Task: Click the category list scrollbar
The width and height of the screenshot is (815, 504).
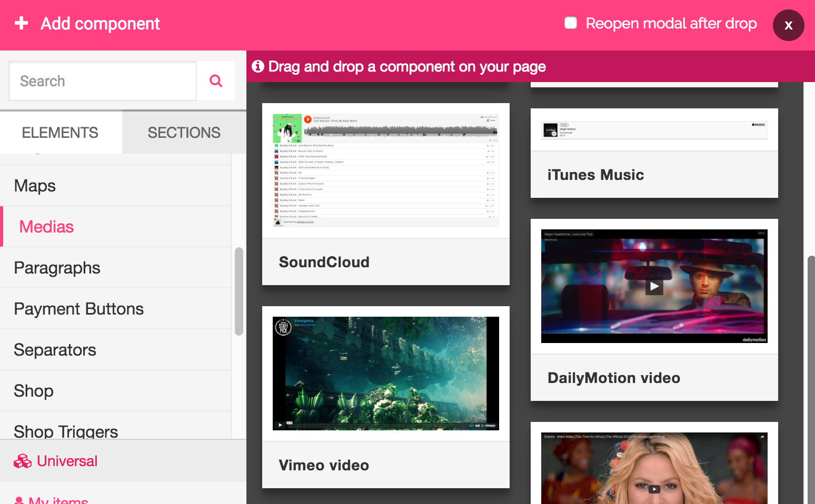Action: (x=239, y=291)
